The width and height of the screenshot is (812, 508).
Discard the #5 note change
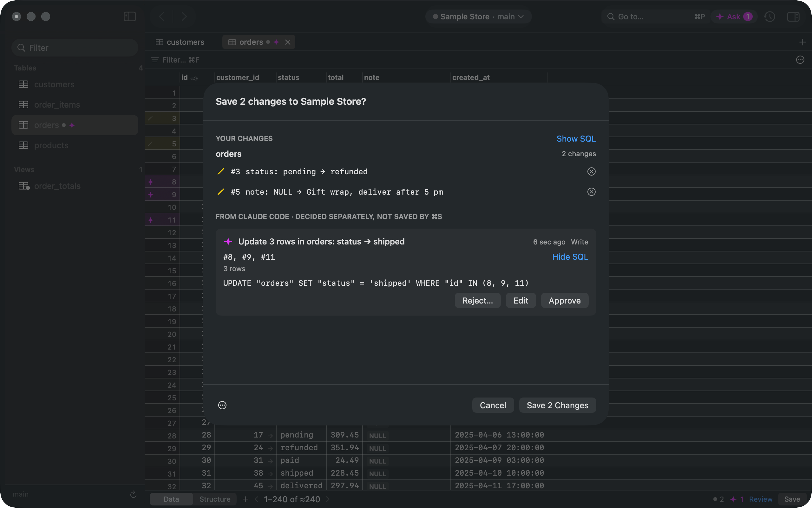click(x=591, y=192)
